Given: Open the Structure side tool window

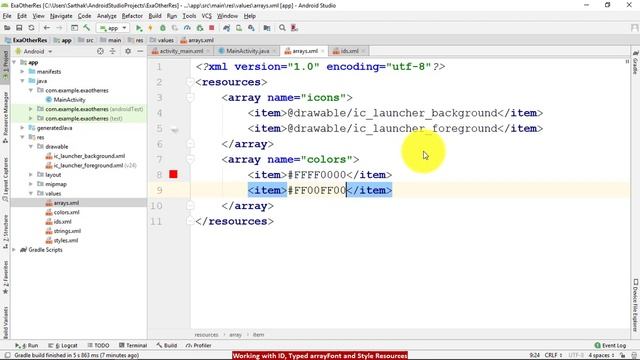Looking at the screenshot, I should [x=5, y=232].
